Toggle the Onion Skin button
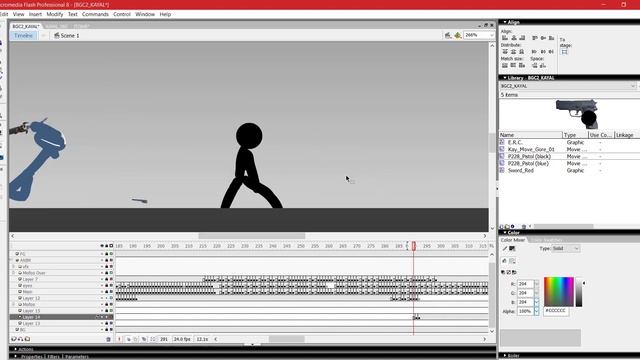This screenshot has width=640, height=360. [x=129, y=339]
